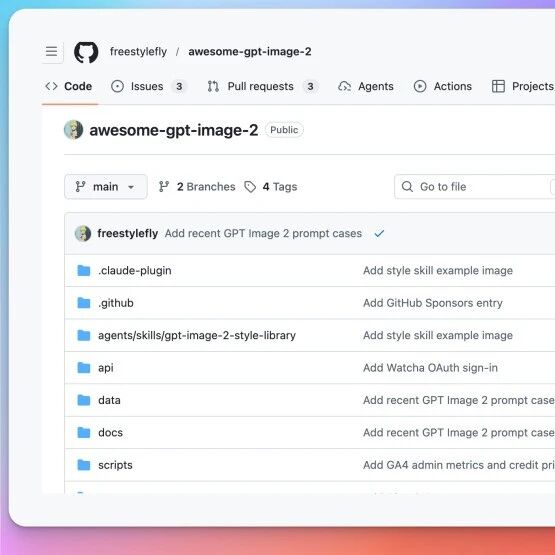Click the commit status checkmark icon
Screen dimensions: 555x555
[379, 234]
